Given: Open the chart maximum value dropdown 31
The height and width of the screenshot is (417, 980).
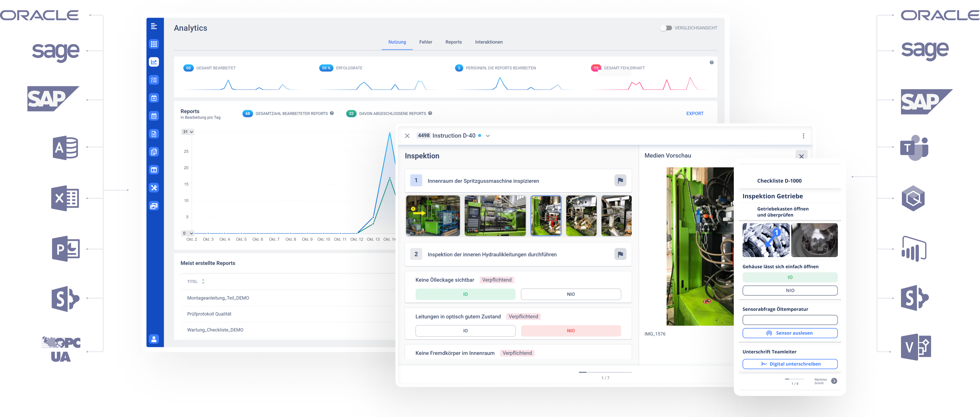Looking at the screenshot, I should (x=188, y=132).
